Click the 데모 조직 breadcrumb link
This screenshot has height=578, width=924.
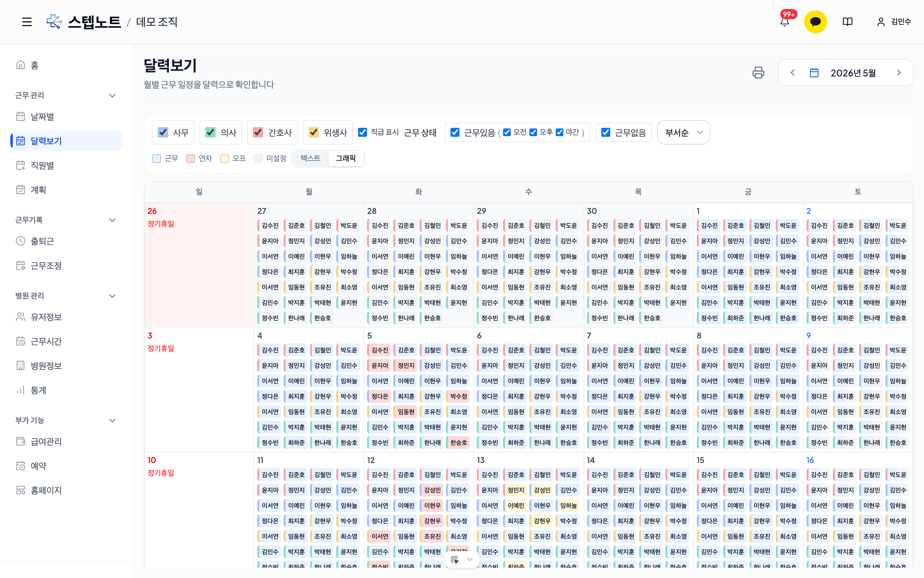coord(157,22)
